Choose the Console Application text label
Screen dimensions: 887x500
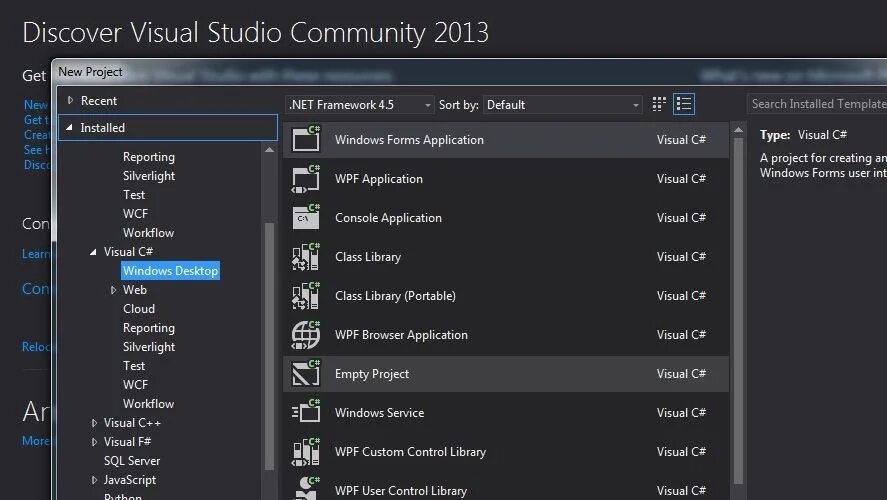[x=388, y=218]
